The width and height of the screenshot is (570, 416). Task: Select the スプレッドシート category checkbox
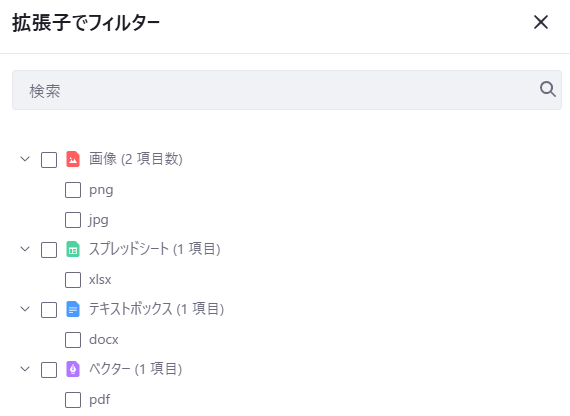click(x=49, y=250)
